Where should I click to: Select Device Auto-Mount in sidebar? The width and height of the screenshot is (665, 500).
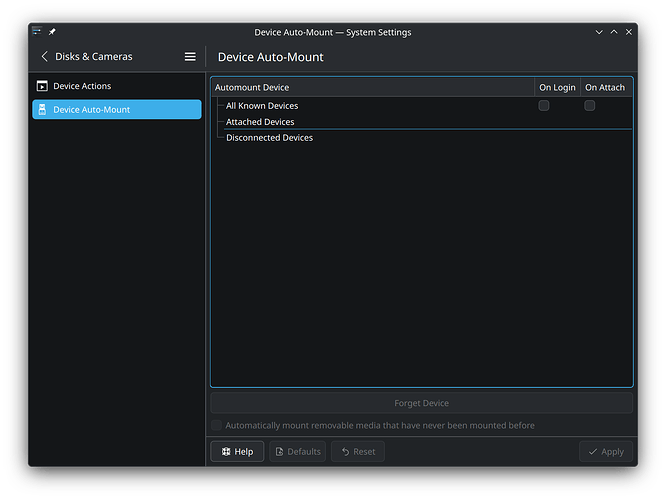click(91, 110)
